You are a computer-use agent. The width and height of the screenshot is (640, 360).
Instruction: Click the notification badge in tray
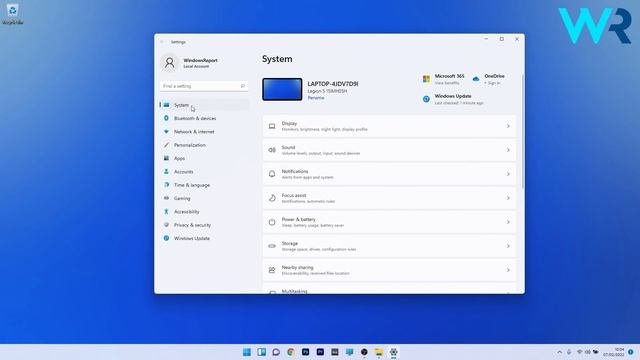tap(631, 352)
